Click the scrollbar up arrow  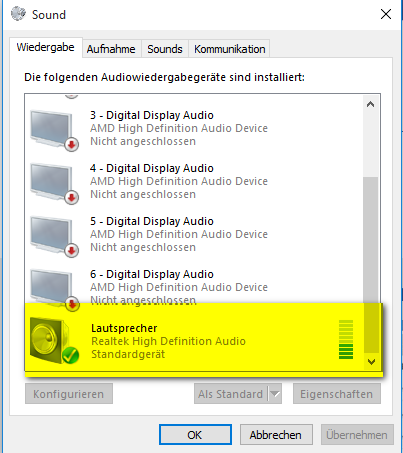(370, 104)
